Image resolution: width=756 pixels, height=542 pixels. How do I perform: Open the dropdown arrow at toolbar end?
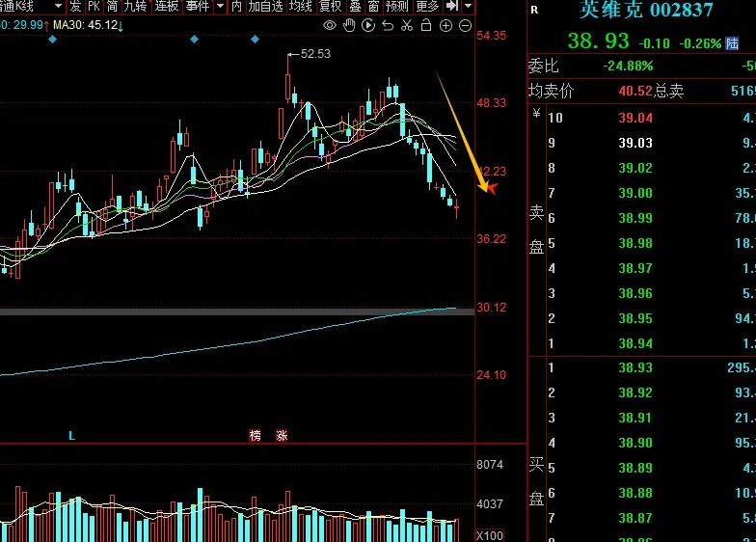click(x=469, y=6)
